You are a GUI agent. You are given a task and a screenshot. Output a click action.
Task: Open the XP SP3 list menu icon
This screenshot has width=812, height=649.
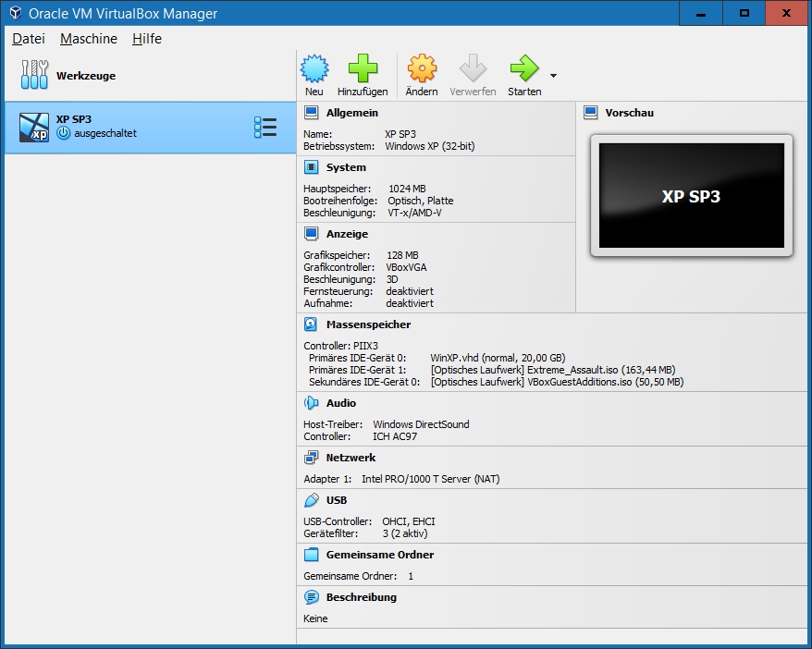coord(265,127)
